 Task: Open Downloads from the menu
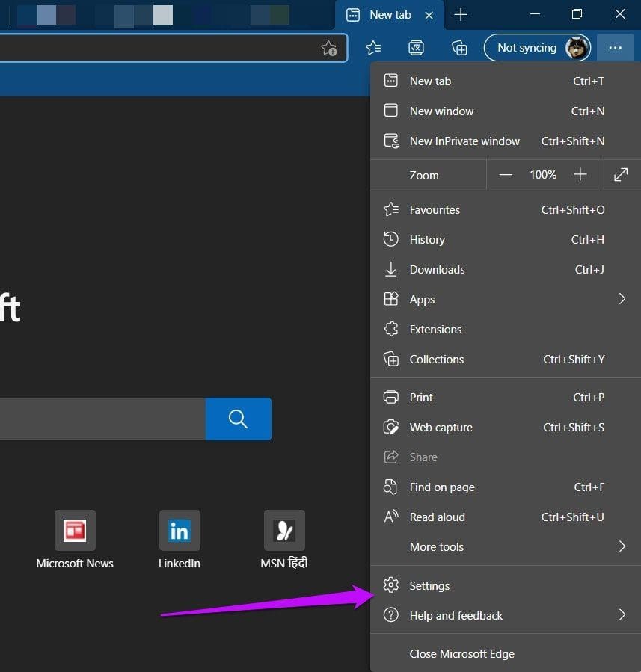tap(506, 270)
